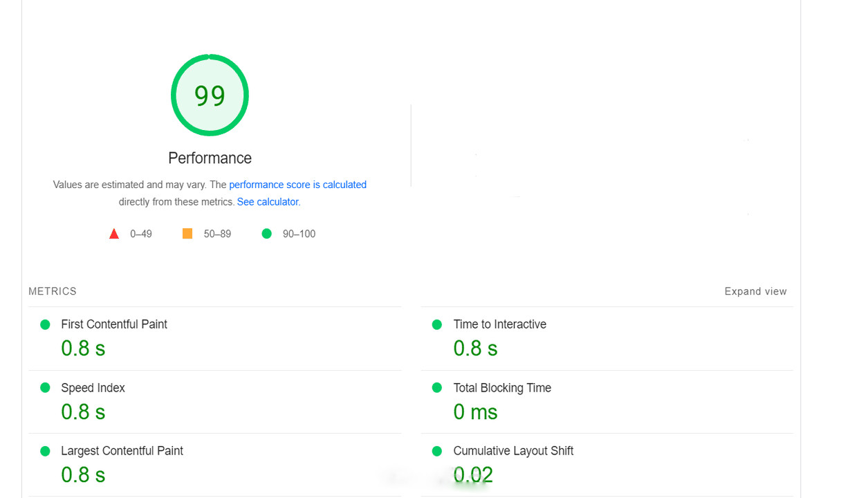Click the red triangle 0–49 legend icon
Screen dimensions: 868x498
point(114,234)
